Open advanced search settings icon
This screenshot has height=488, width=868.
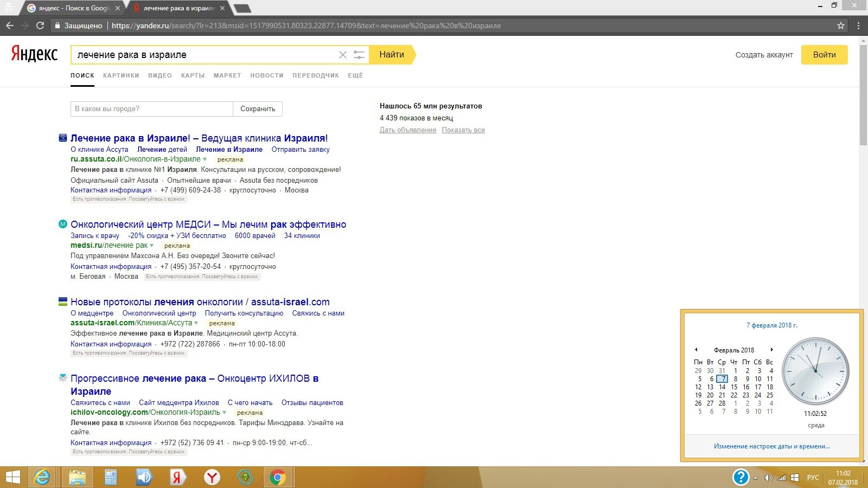pyautogui.click(x=359, y=55)
